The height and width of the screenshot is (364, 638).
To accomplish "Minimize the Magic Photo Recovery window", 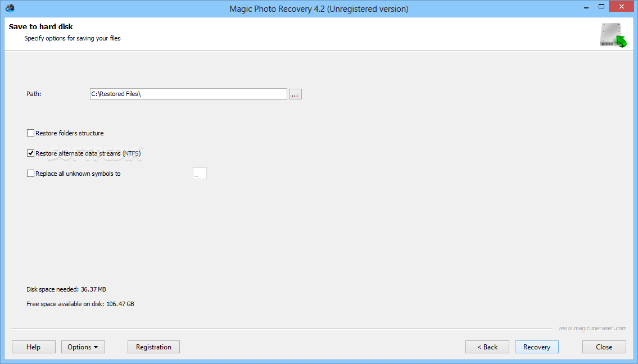I will pos(586,7).
